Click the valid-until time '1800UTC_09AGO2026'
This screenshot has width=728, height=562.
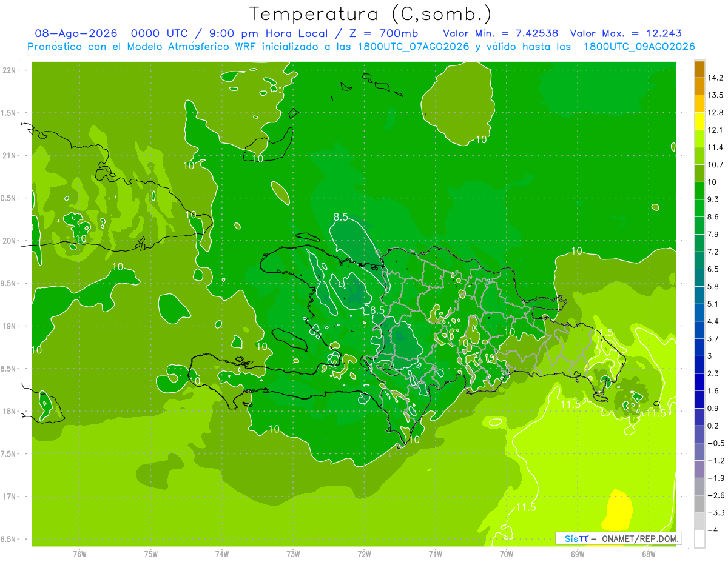coord(639,47)
